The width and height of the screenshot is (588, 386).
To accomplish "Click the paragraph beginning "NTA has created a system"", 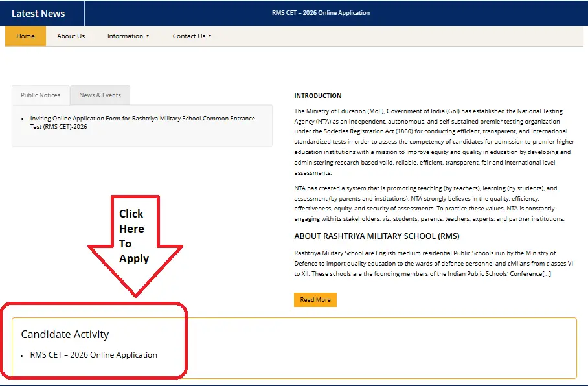I will 429,203.
